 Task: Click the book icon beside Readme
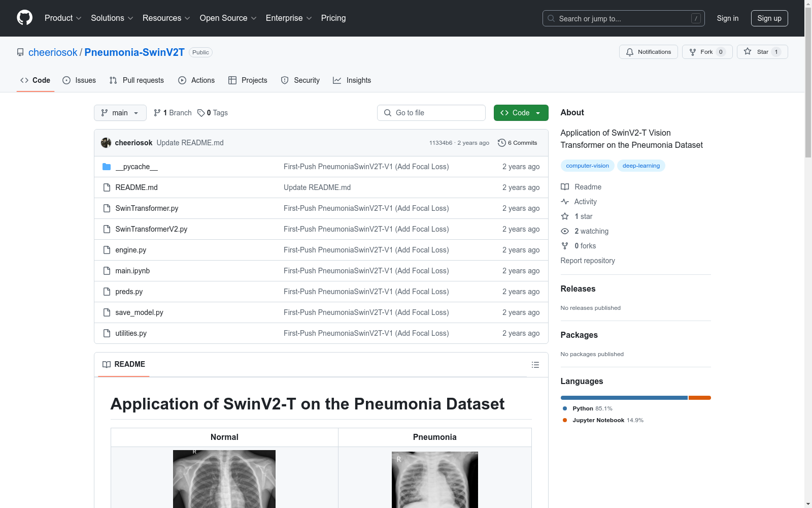point(565,187)
